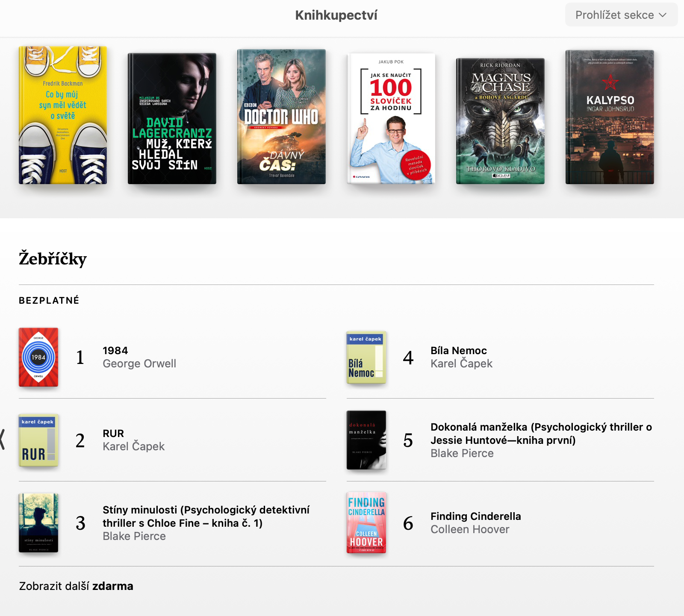Open the David Lagercrantz book cover
The image size is (684, 616).
(x=172, y=118)
